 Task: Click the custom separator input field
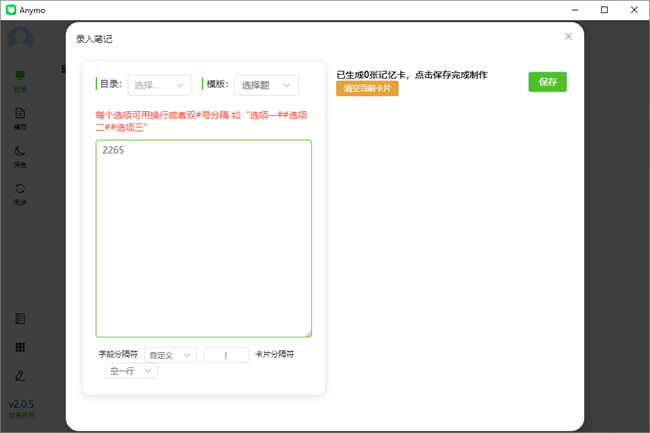pos(226,355)
